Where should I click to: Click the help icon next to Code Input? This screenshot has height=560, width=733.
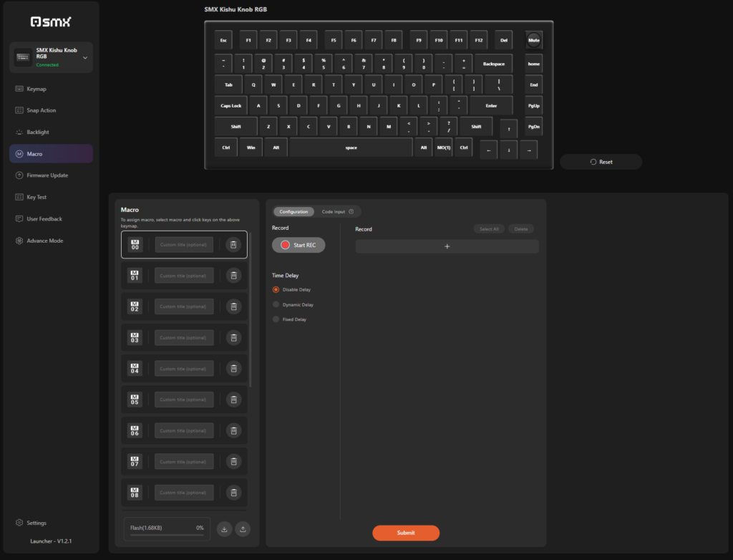pos(351,212)
